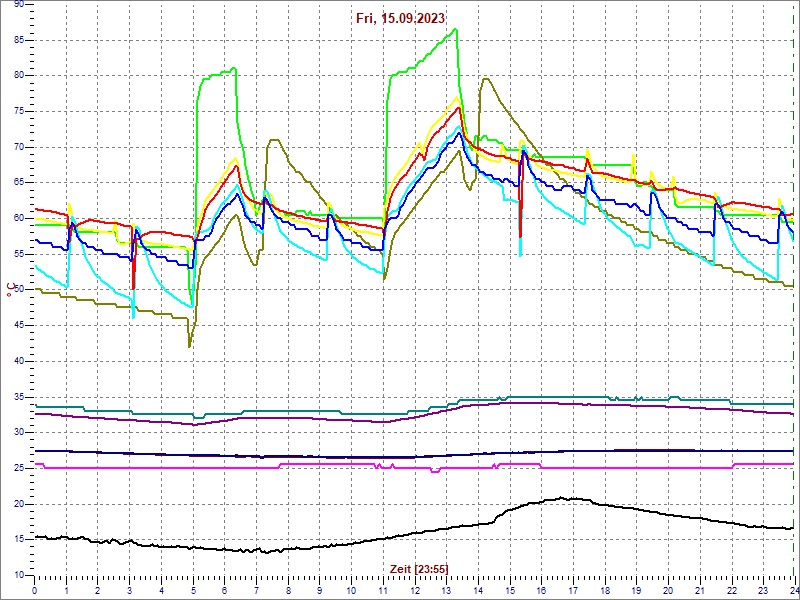This screenshot has height=600, width=800.
Task: Click hour 6 on the time axis
Action: (224, 589)
